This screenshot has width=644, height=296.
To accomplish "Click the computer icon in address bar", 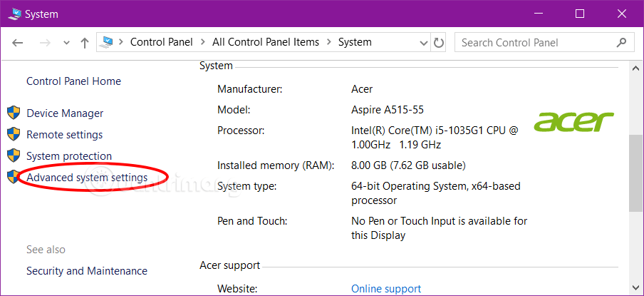I will [x=107, y=42].
